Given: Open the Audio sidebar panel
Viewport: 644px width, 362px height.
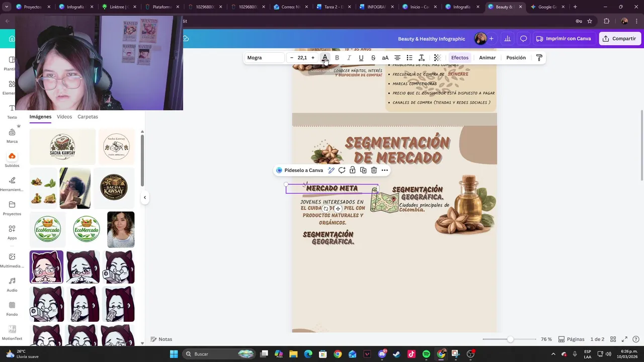Looking at the screenshot, I should click(x=12, y=285).
